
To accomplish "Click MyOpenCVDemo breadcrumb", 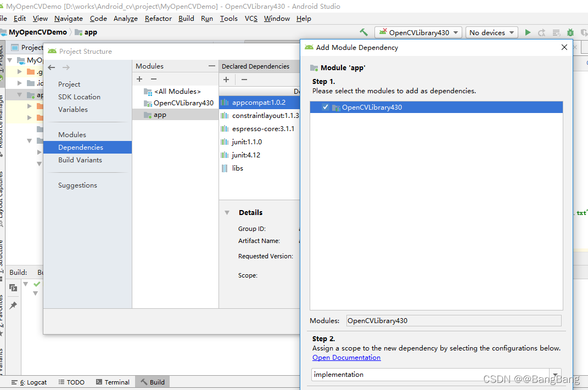I will click(x=37, y=32).
